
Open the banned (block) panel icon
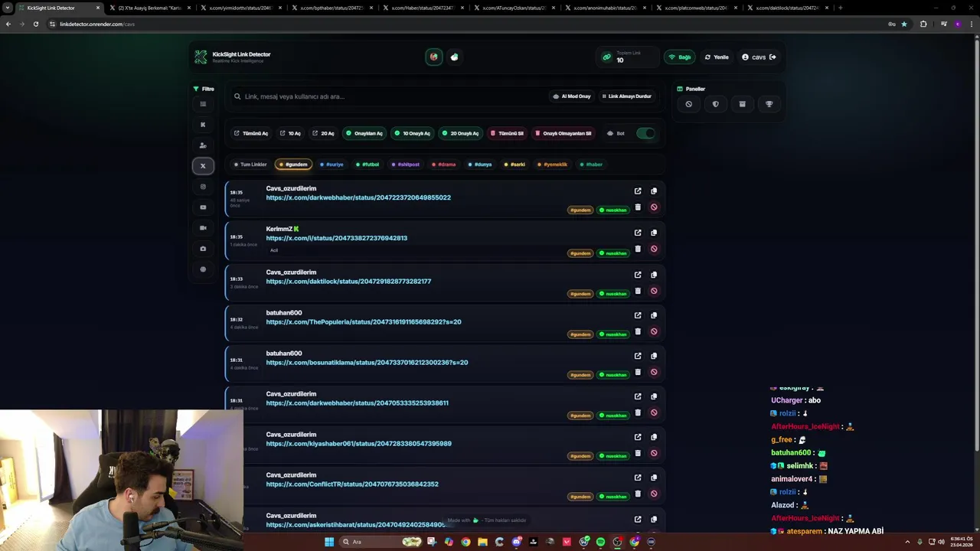pos(688,104)
